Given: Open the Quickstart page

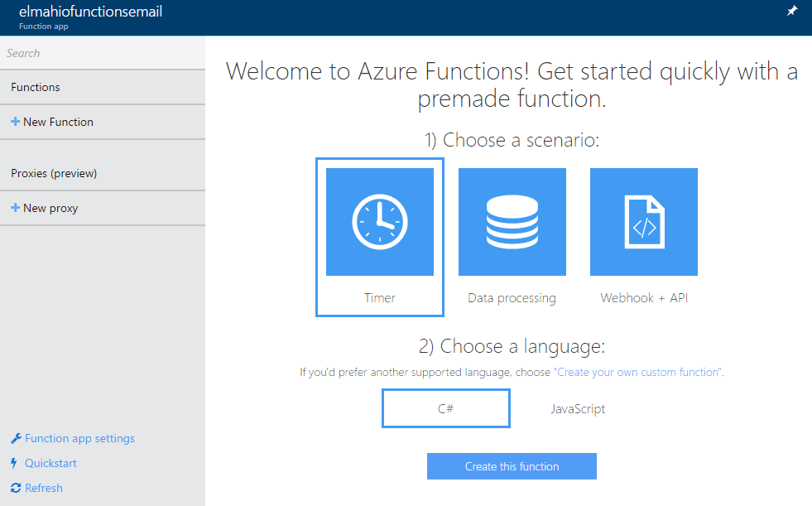Looking at the screenshot, I should [50, 463].
